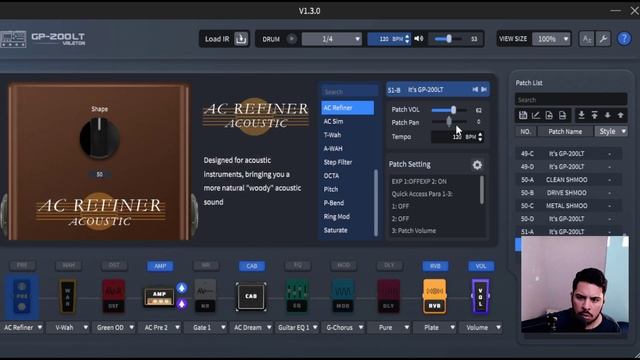
Task: Sort by Patch Name column header
Action: point(565,131)
